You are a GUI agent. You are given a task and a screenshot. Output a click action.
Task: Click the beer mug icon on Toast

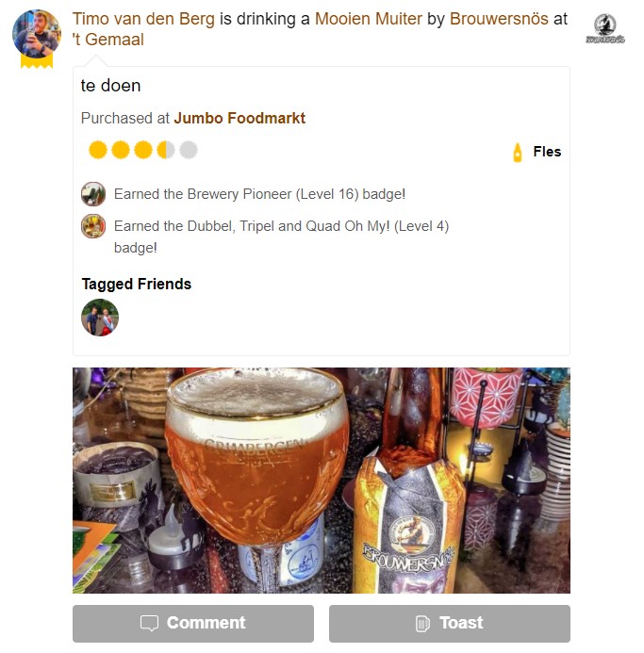coord(422,624)
